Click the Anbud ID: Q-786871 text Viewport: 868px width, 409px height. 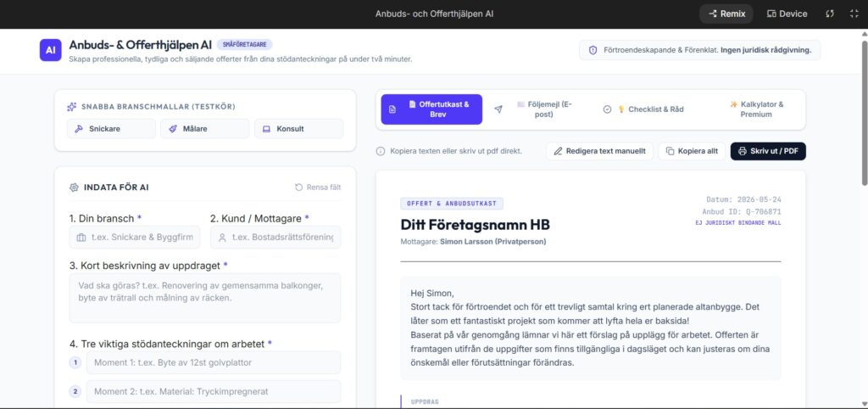(741, 211)
